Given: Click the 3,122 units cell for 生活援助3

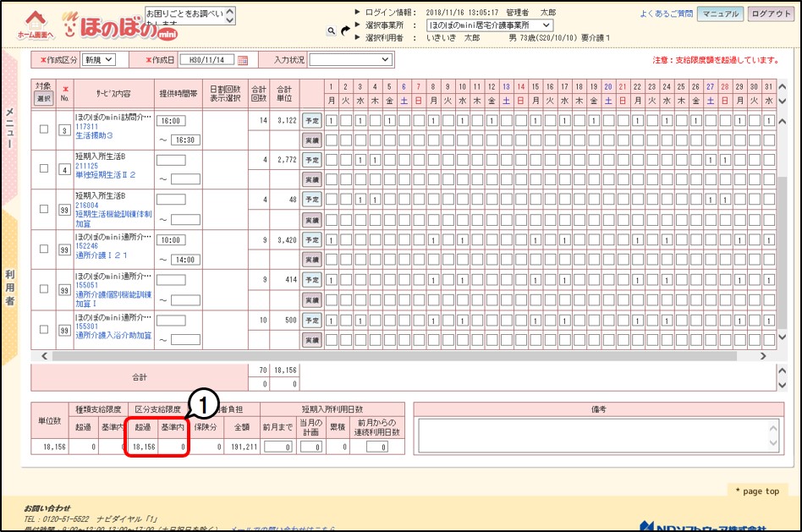Looking at the screenshot, I should click(287, 121).
